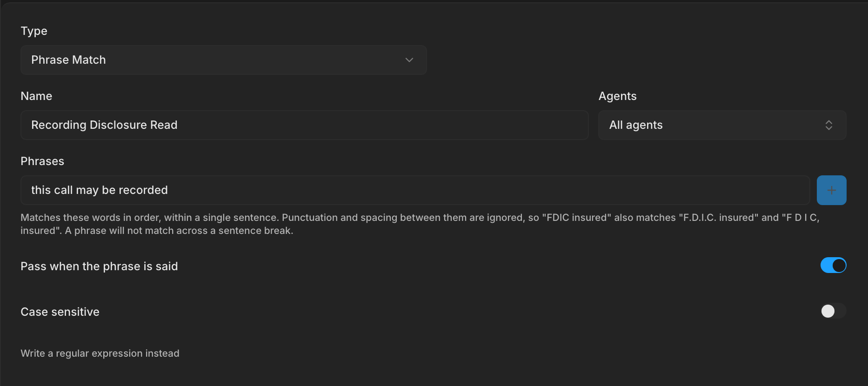Click the Name field containing Recording Disclosure Read
This screenshot has height=386, width=868.
(x=305, y=125)
